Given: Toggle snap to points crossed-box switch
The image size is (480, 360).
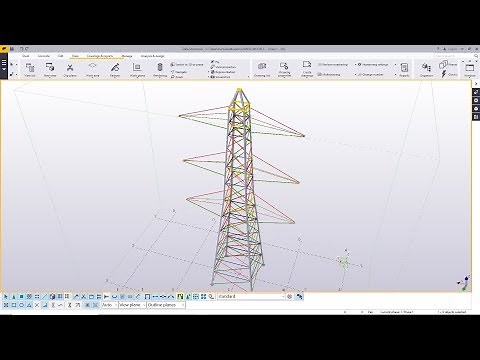Looking at the screenshot, I should tap(6, 305).
